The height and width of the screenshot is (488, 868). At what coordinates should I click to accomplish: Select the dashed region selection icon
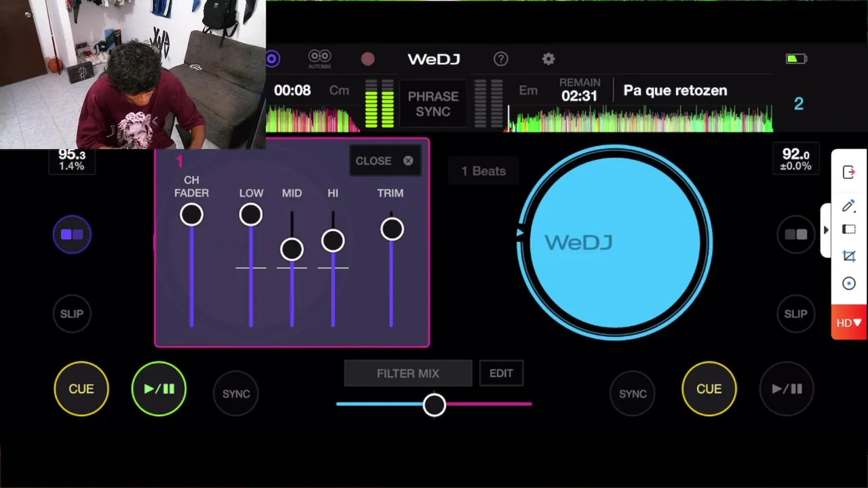tap(849, 230)
